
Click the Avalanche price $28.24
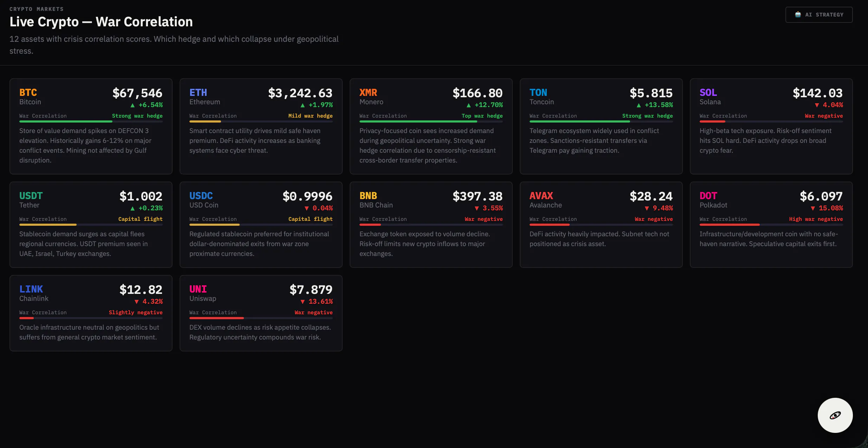click(x=651, y=196)
